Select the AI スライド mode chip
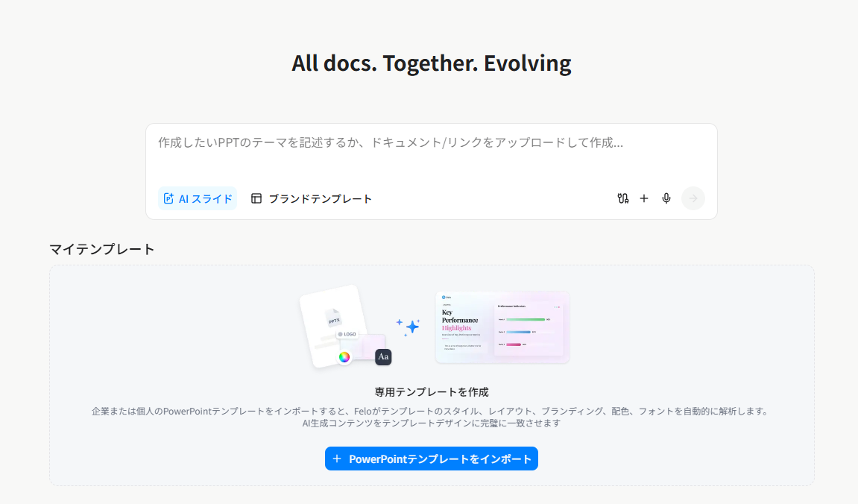This screenshot has height=504, width=858. pyautogui.click(x=197, y=198)
